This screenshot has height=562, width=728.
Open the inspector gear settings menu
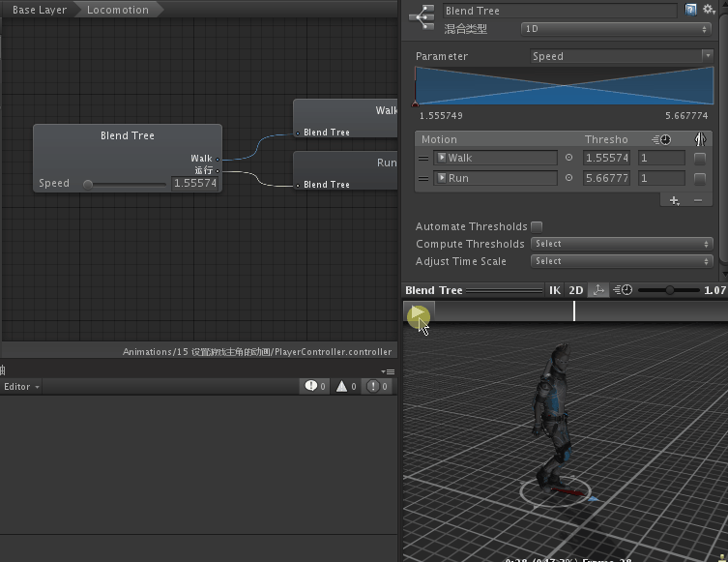click(x=709, y=10)
